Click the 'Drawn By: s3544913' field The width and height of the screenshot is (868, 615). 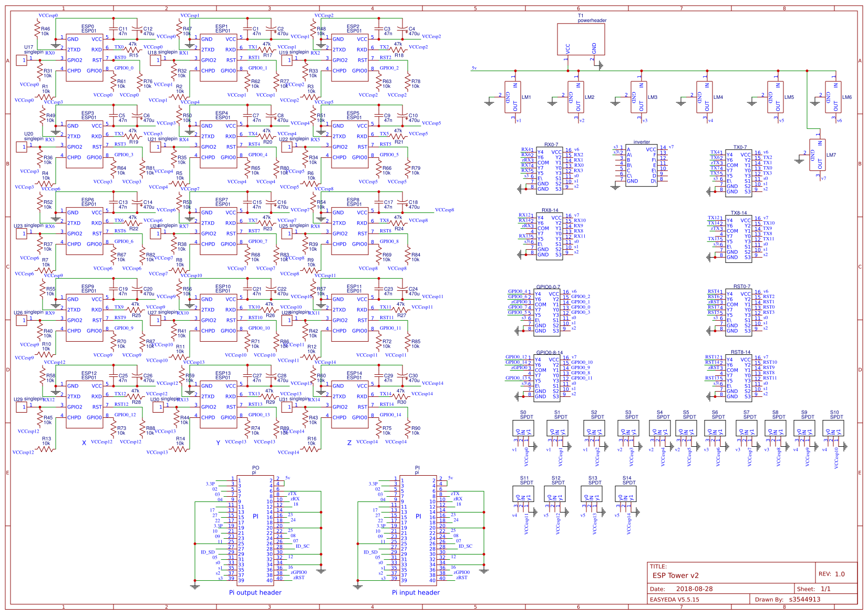pyautogui.click(x=788, y=599)
